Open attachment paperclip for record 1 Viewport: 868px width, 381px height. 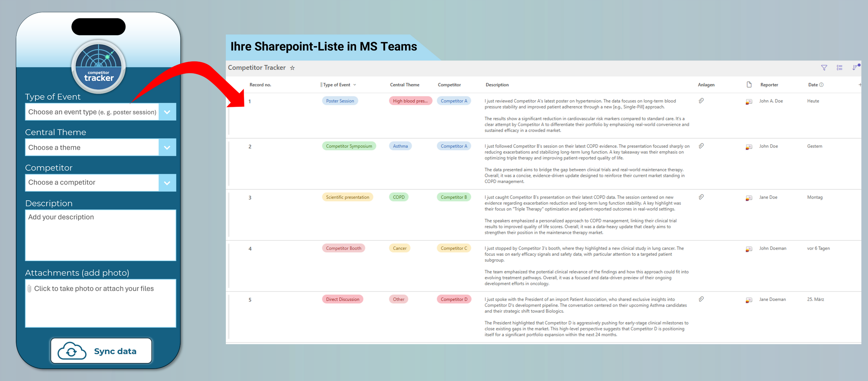coord(701,101)
